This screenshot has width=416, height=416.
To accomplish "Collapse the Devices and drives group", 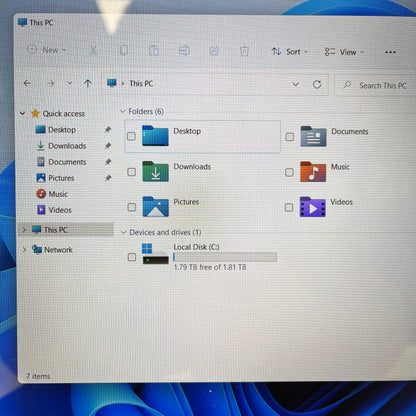I will [123, 232].
